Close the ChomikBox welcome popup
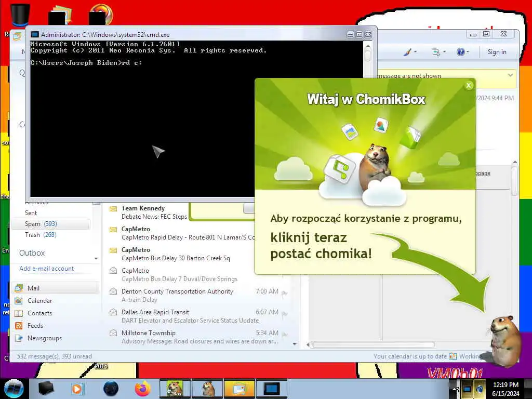The image size is (532, 399). coord(469,86)
